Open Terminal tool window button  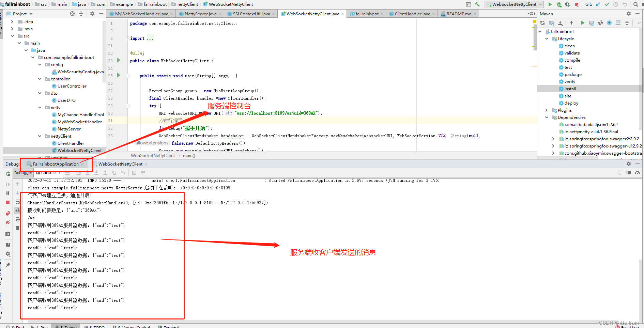(169, 326)
